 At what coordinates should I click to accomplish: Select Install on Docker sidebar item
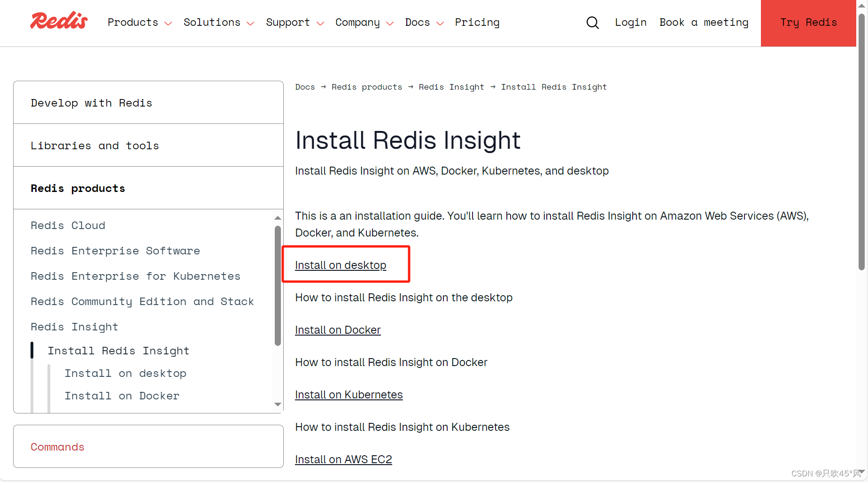click(122, 396)
